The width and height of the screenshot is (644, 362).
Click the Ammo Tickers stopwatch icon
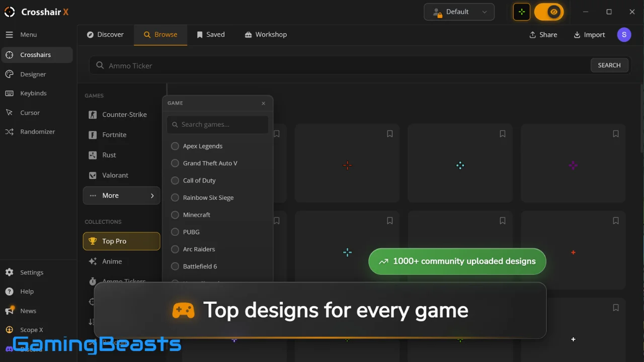[93, 282]
